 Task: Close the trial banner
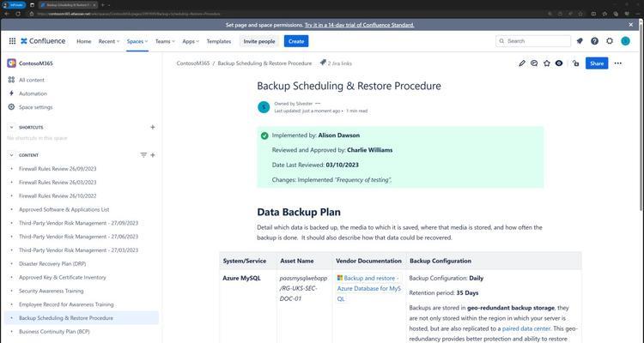(x=631, y=25)
